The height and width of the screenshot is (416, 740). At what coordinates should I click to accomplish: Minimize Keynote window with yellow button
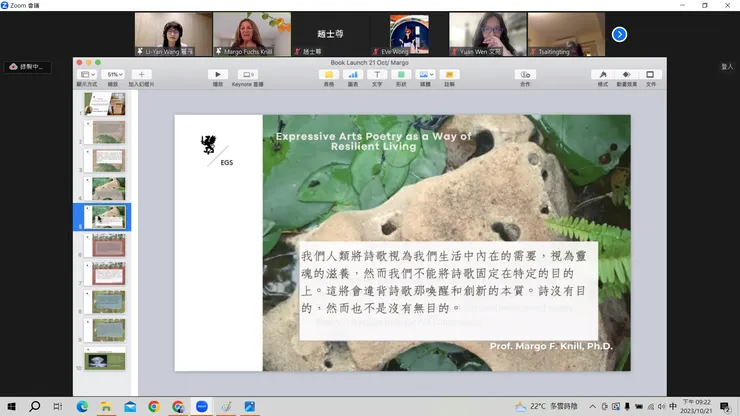(x=89, y=62)
